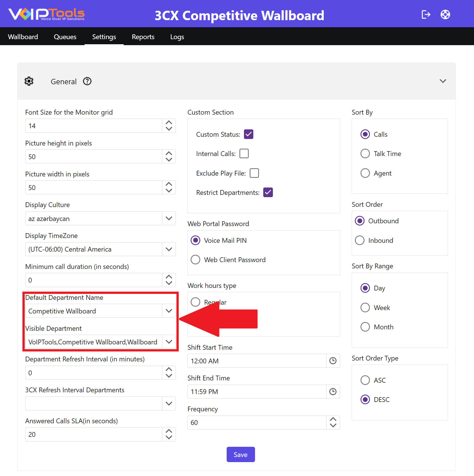Viewport: 474px width, 476px height.
Task: Open the General help question mark icon
Action: point(87,81)
